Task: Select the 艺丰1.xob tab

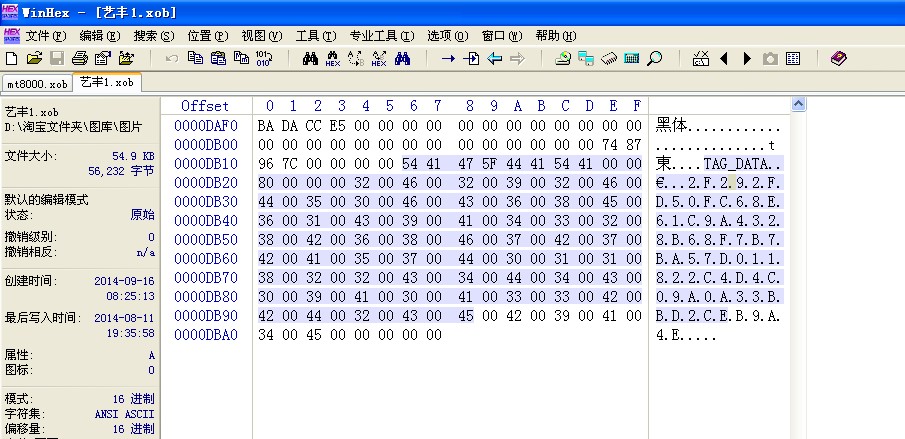Action: [107, 82]
